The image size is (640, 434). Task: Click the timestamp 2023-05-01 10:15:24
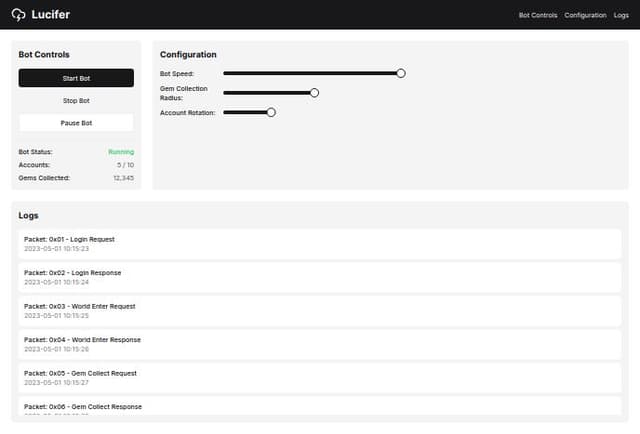point(56,282)
